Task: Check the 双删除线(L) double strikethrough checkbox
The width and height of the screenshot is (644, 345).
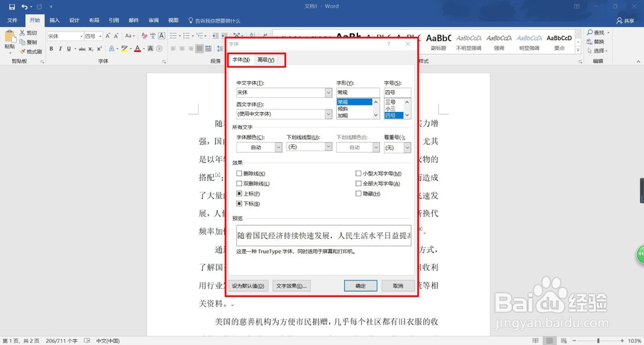Action: [x=239, y=183]
